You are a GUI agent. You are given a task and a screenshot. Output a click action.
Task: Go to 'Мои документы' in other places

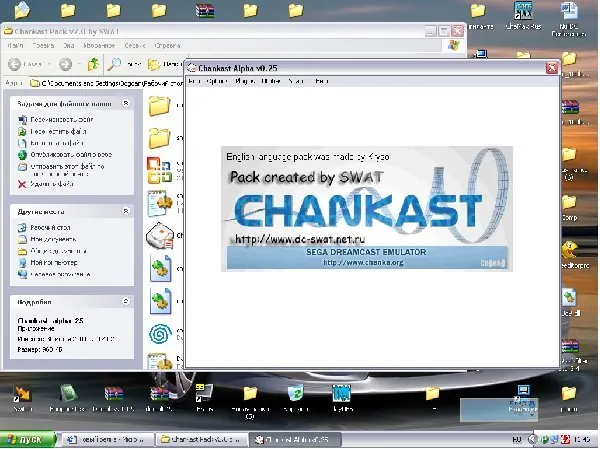pos(53,239)
